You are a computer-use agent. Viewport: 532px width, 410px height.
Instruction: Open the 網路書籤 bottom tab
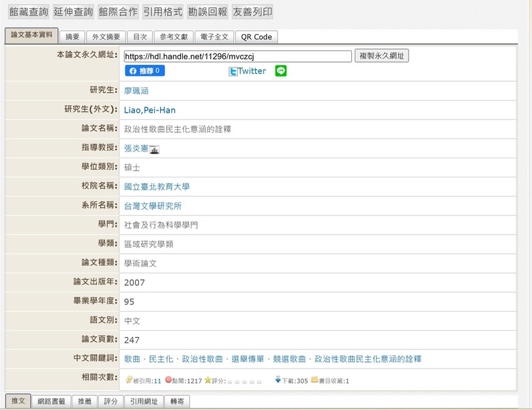click(x=51, y=402)
